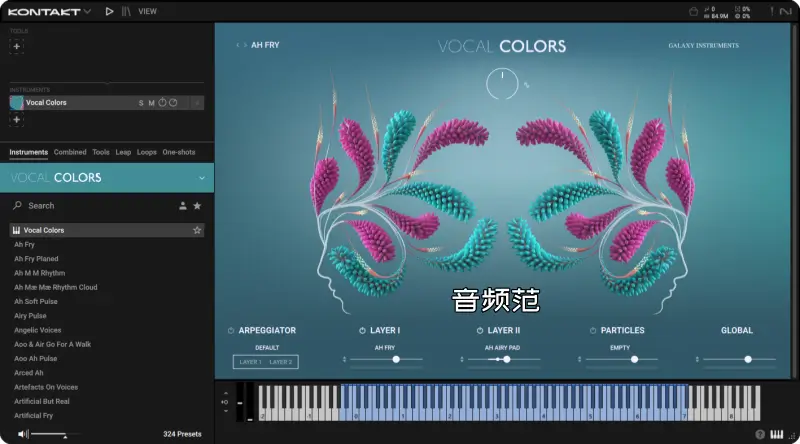This screenshot has width=800, height=444.
Task: Click the Global volume slider
Action: tap(738, 359)
